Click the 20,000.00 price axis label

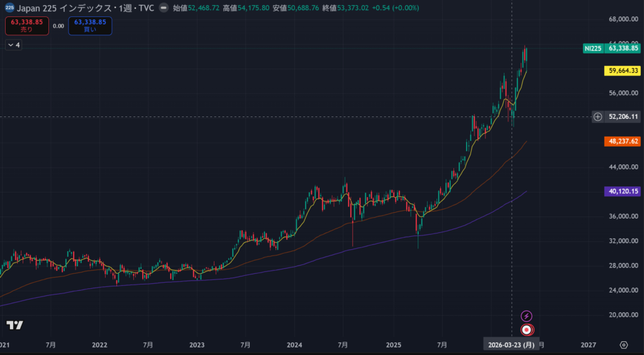coord(623,315)
